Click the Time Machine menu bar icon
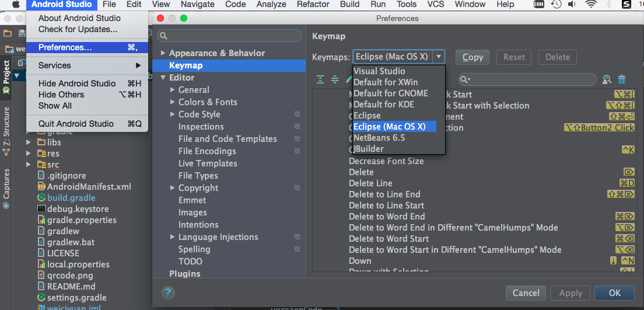Viewport: 644px width, 310px height. coord(556,5)
